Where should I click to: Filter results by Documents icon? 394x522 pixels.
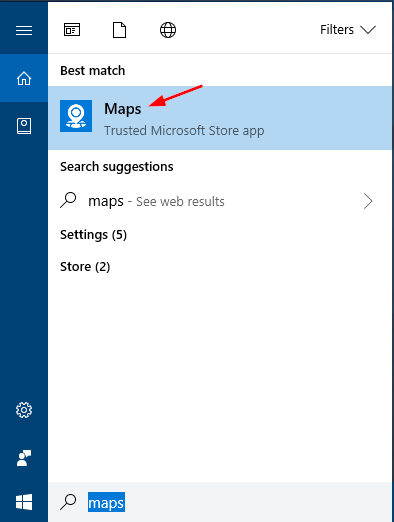[120, 30]
